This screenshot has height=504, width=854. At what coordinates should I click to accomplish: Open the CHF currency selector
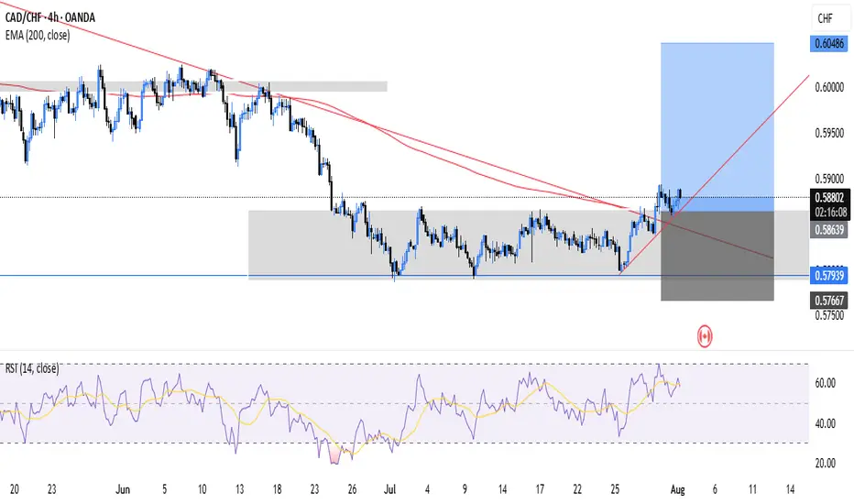(829, 18)
